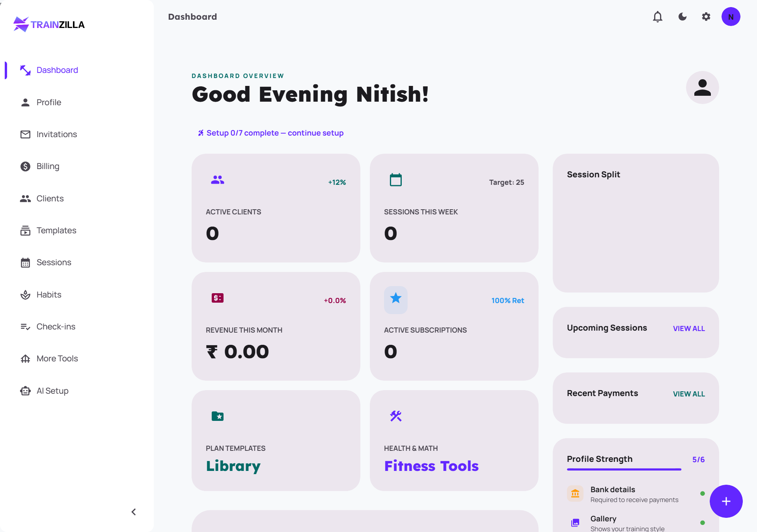Open the Gallery profile item

click(636, 523)
